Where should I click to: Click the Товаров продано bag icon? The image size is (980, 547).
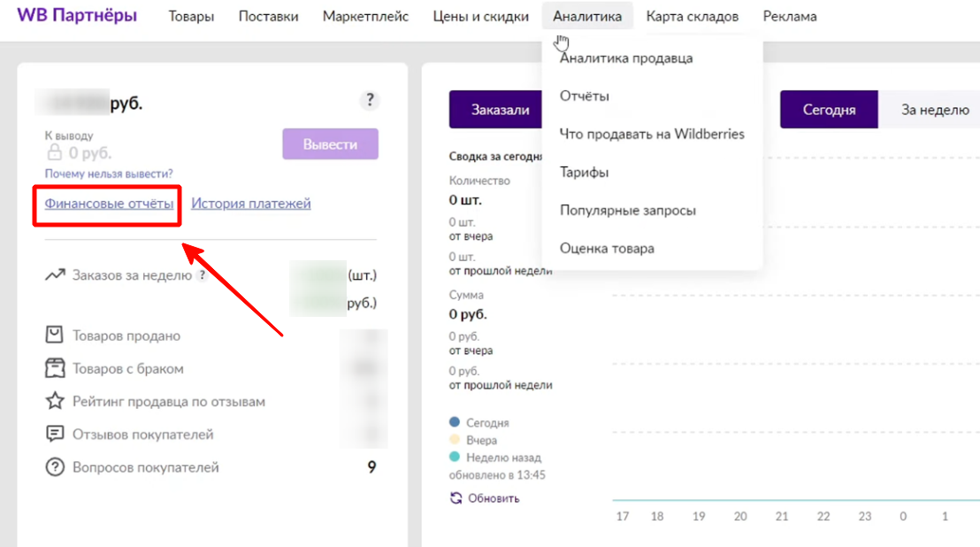54,335
